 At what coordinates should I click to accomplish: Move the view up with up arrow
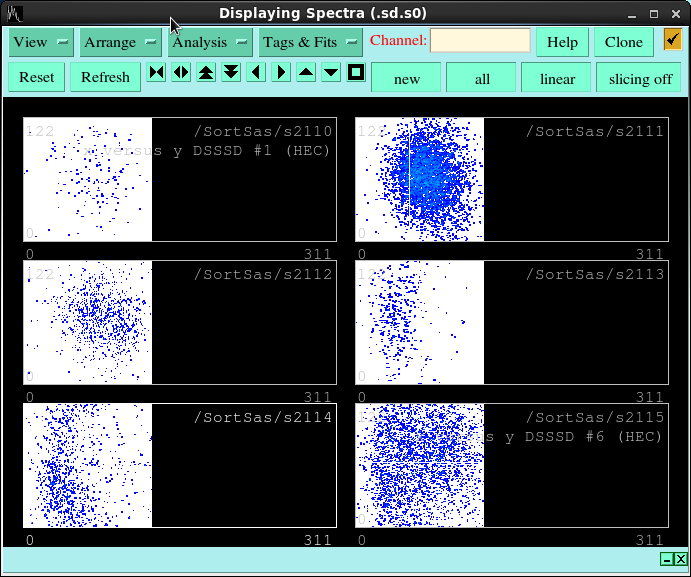(306, 72)
